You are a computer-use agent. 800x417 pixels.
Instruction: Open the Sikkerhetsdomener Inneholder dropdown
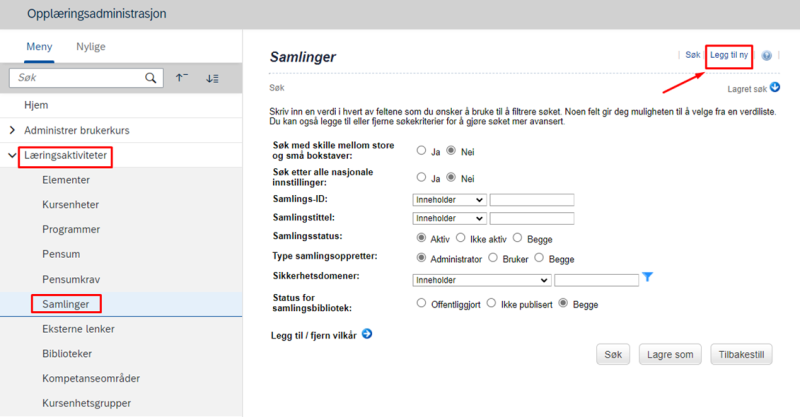tap(482, 280)
